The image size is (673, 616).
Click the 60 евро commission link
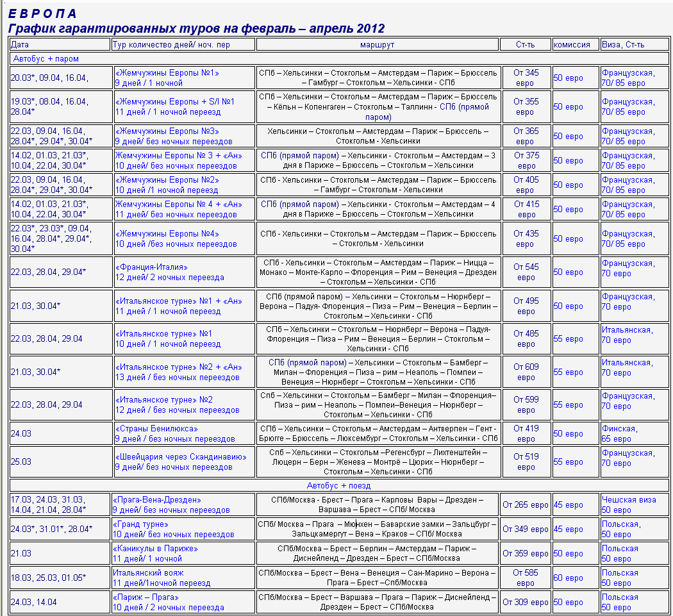(569, 578)
